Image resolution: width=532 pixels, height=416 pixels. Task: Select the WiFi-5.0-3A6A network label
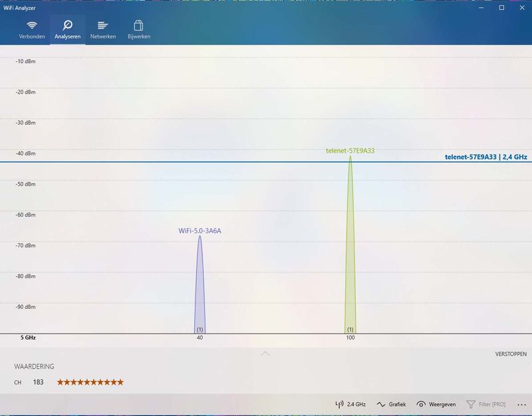199,231
